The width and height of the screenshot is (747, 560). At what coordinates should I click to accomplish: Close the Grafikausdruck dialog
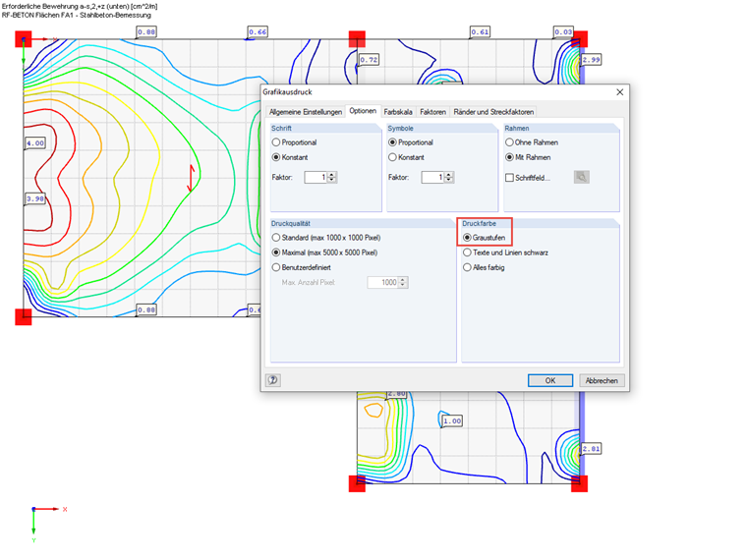[x=620, y=92]
